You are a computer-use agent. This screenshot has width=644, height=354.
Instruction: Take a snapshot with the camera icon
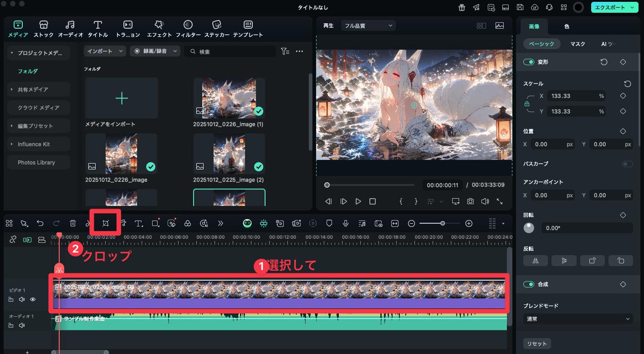point(470,201)
